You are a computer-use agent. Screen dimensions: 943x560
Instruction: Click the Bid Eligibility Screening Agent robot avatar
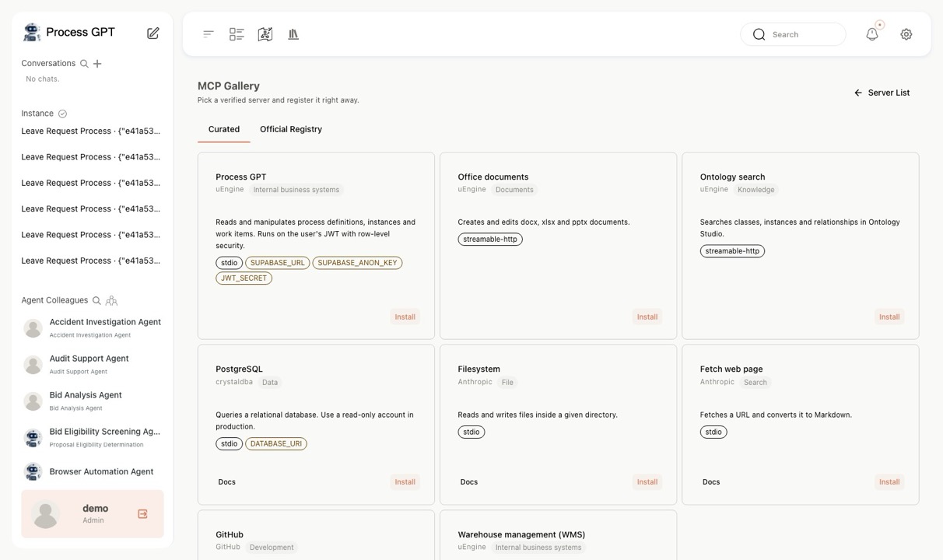[x=33, y=438]
